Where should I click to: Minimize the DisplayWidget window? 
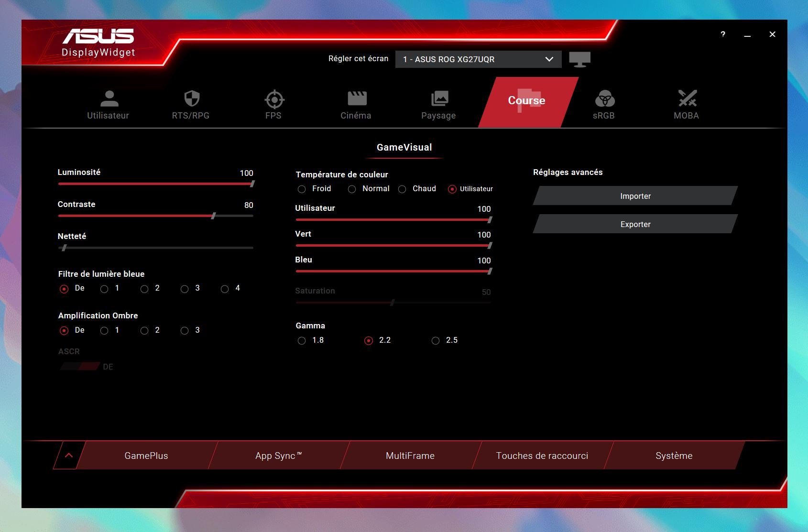(x=747, y=35)
